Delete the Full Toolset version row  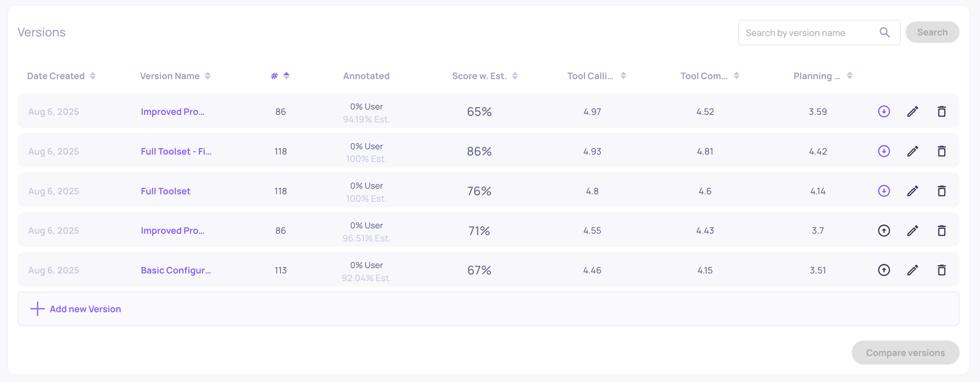point(942,191)
